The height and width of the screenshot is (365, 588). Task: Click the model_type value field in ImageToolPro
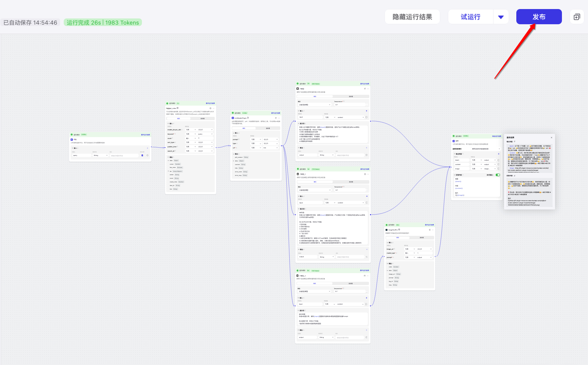424,253
